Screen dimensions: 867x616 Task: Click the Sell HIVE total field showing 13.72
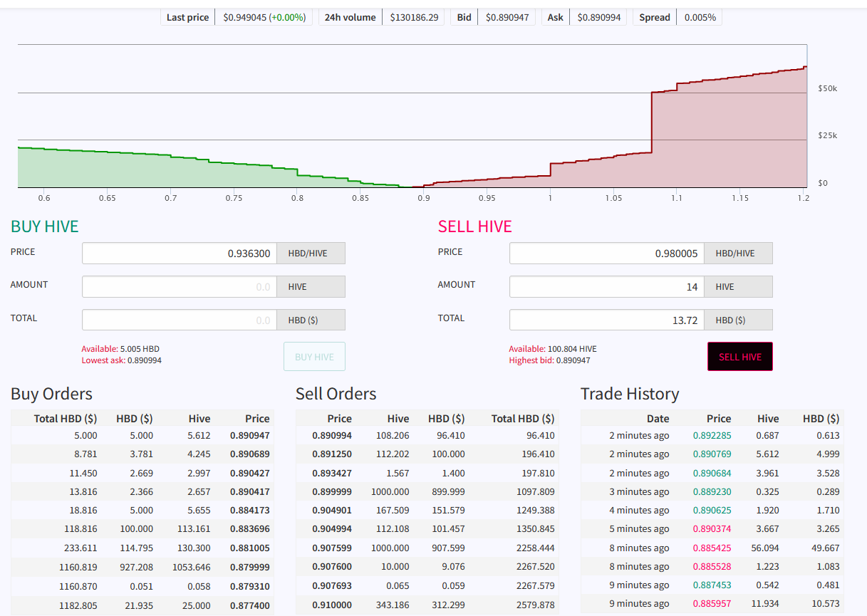(x=606, y=320)
